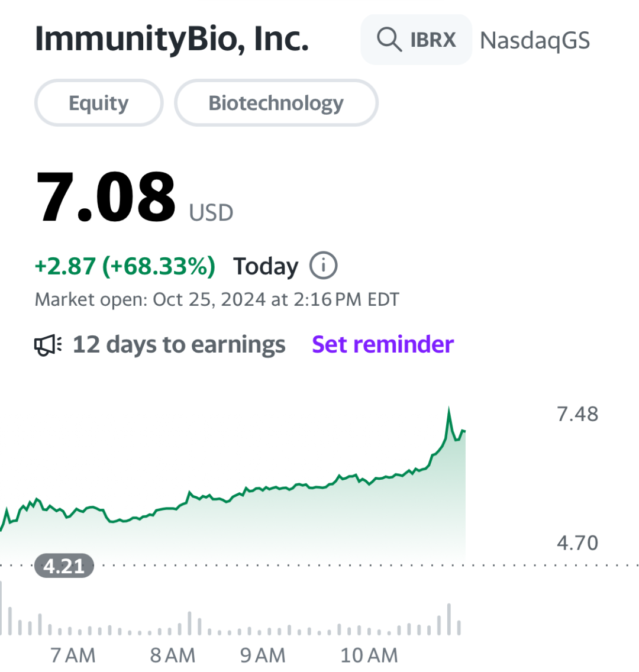Click the Set reminder link

(x=383, y=344)
